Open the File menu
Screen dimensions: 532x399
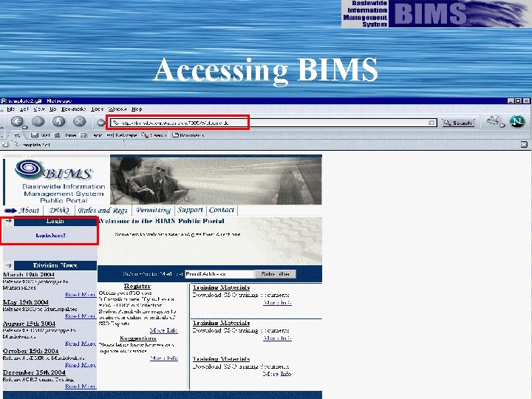click(x=11, y=109)
